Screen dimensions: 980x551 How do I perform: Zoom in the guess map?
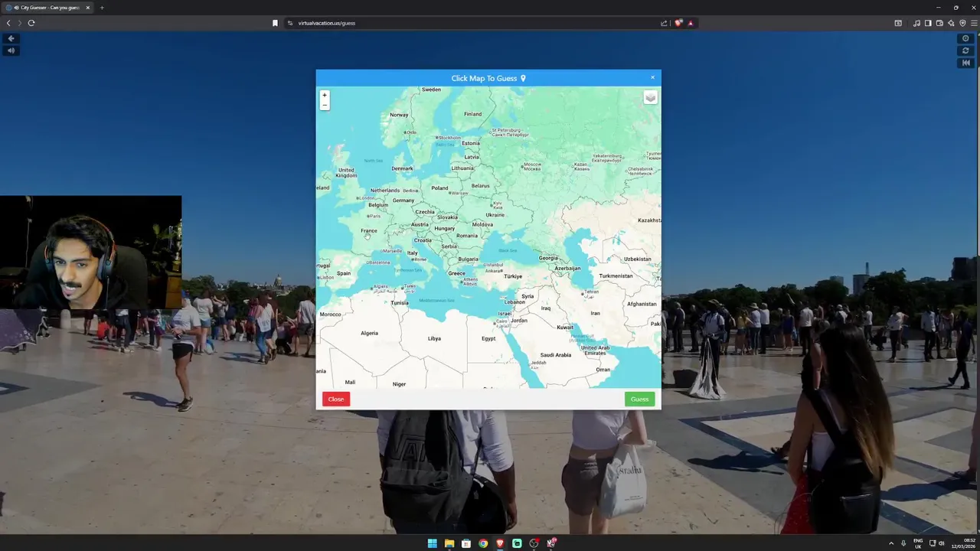click(x=325, y=95)
